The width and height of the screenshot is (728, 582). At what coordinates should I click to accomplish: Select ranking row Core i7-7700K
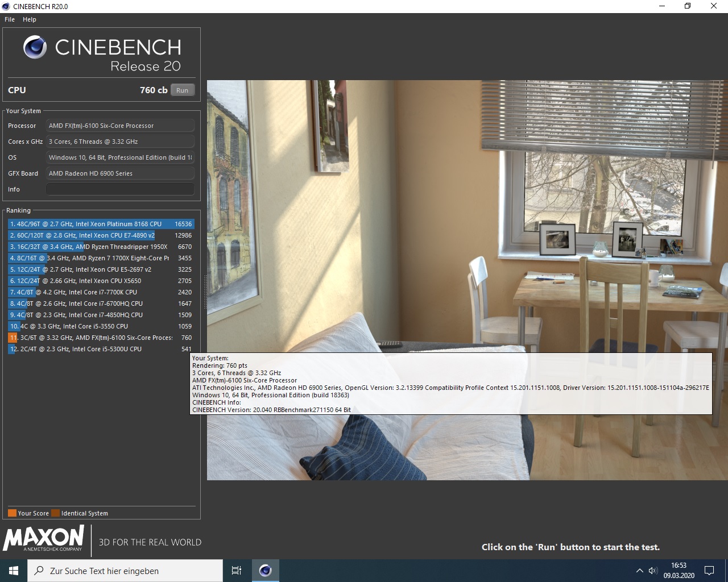click(x=101, y=292)
